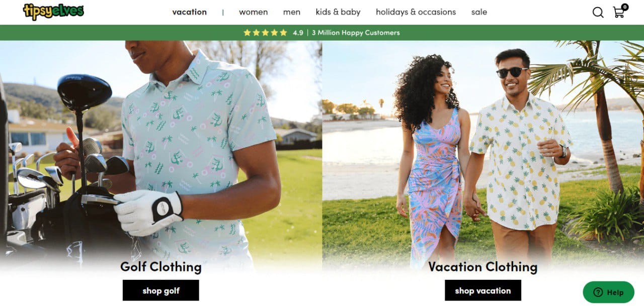Open the shopping cart icon

619,13
